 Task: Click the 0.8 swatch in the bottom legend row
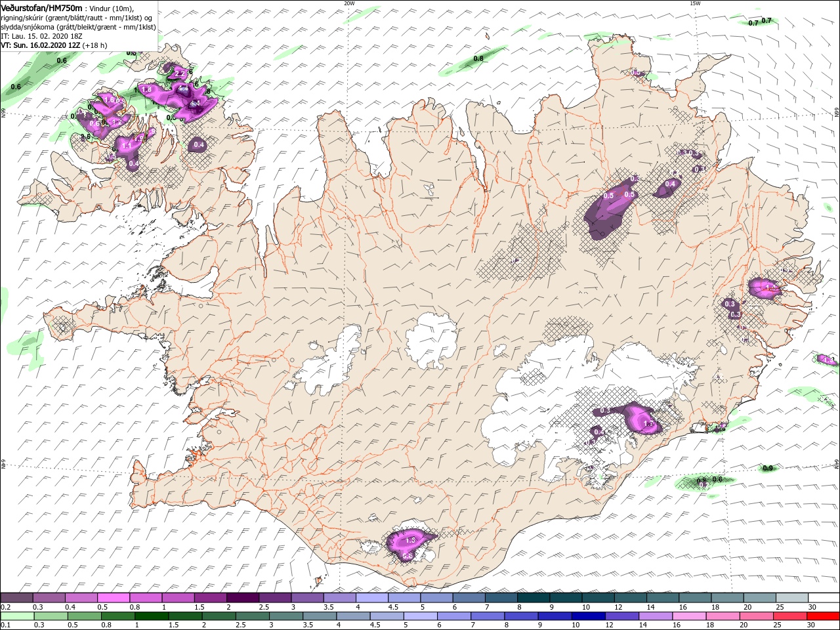coord(118,616)
